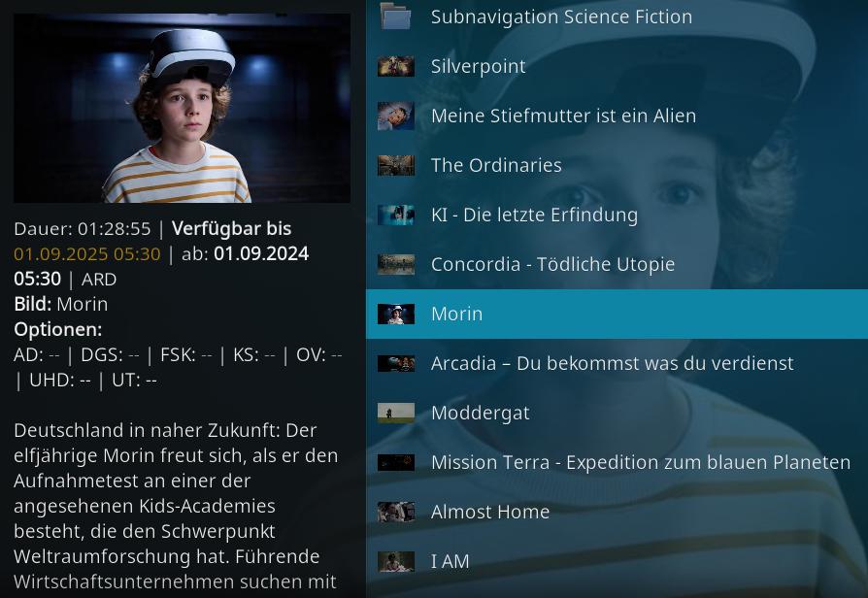Choose the Concordia small thumbnail
Screen dimensions: 868x598
(x=396, y=265)
